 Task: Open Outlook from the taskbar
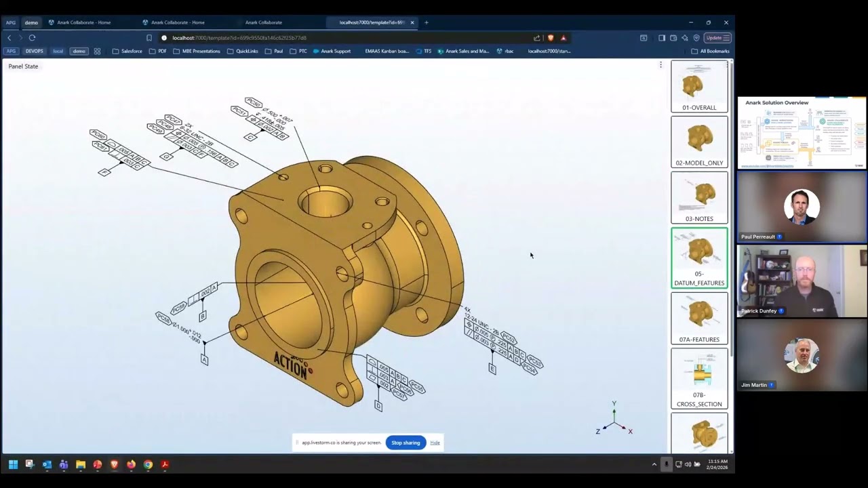47,464
